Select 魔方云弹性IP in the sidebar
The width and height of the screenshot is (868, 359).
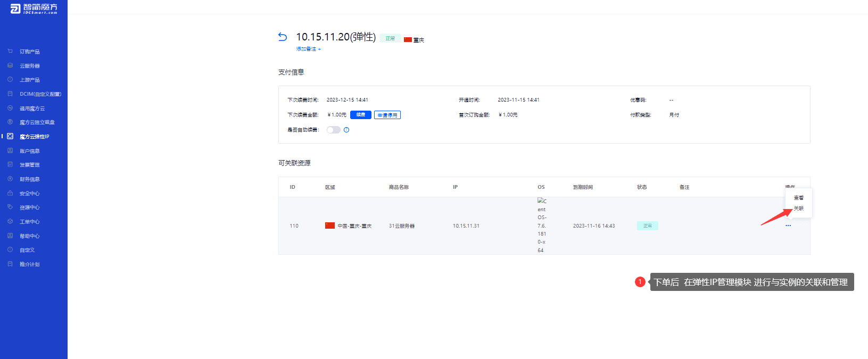point(35,137)
